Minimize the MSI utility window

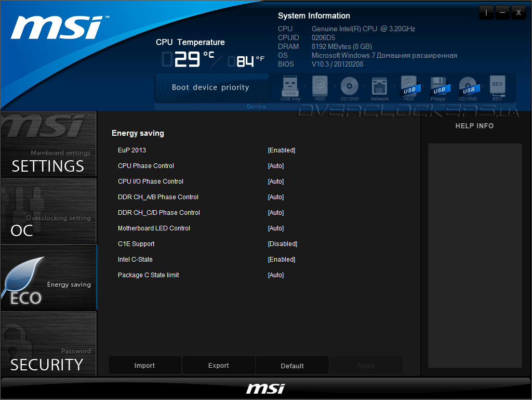pos(502,12)
